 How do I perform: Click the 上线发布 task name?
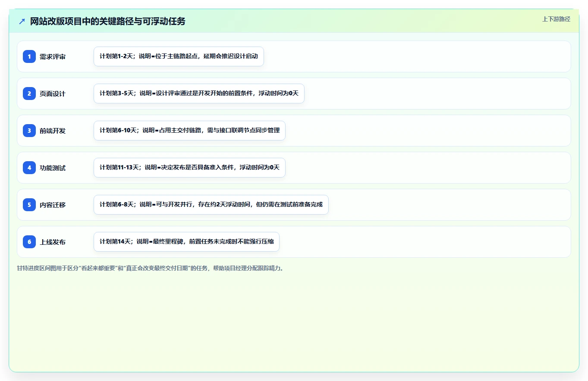tap(53, 242)
